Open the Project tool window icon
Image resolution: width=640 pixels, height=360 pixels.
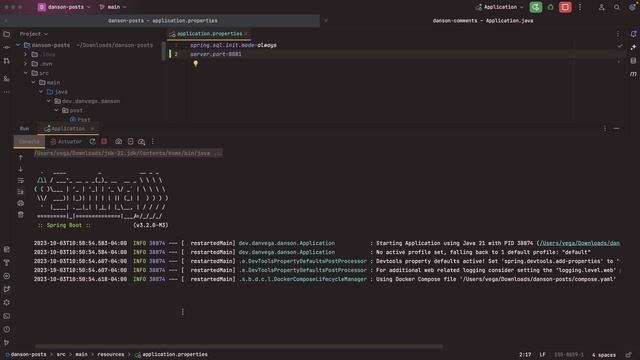click(7, 34)
